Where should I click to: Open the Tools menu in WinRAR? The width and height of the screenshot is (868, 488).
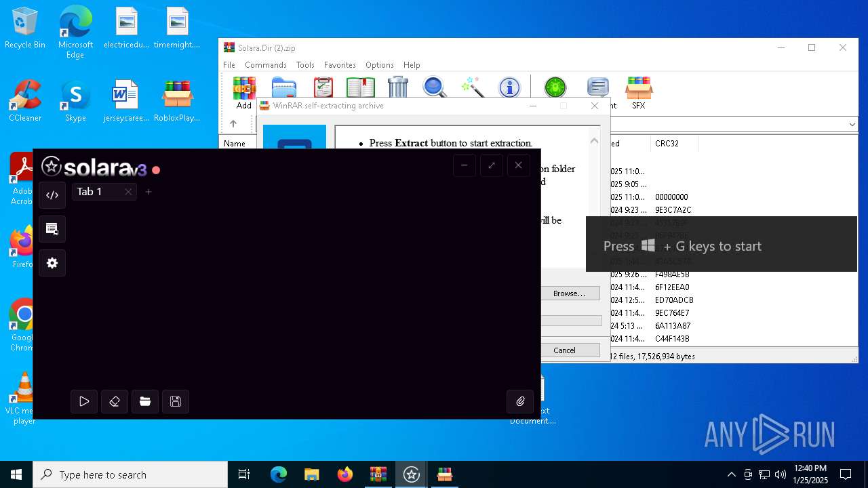(305, 65)
